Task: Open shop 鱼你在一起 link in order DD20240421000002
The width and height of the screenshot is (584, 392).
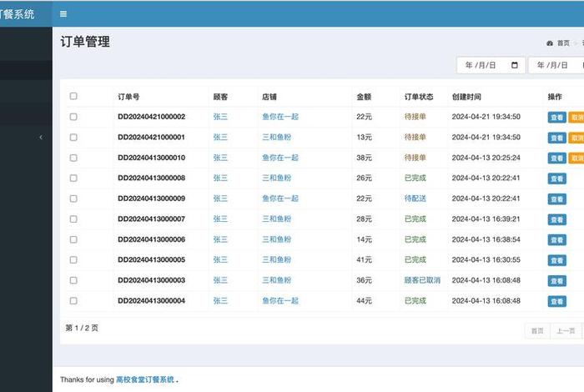Action: click(280, 117)
